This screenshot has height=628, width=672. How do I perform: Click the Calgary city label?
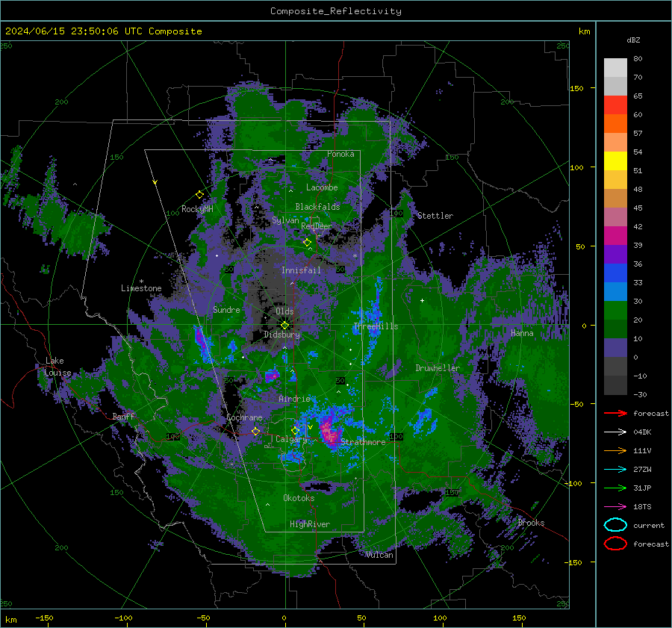(291, 439)
